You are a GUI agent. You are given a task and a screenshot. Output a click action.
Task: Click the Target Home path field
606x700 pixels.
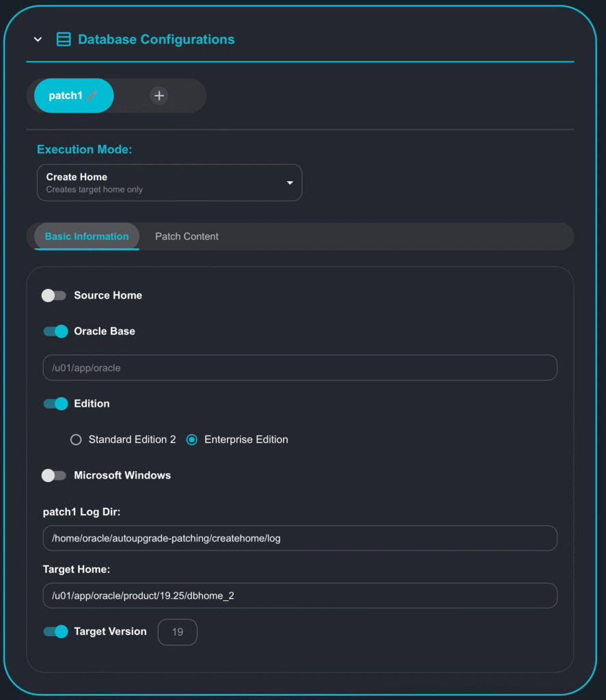point(299,595)
